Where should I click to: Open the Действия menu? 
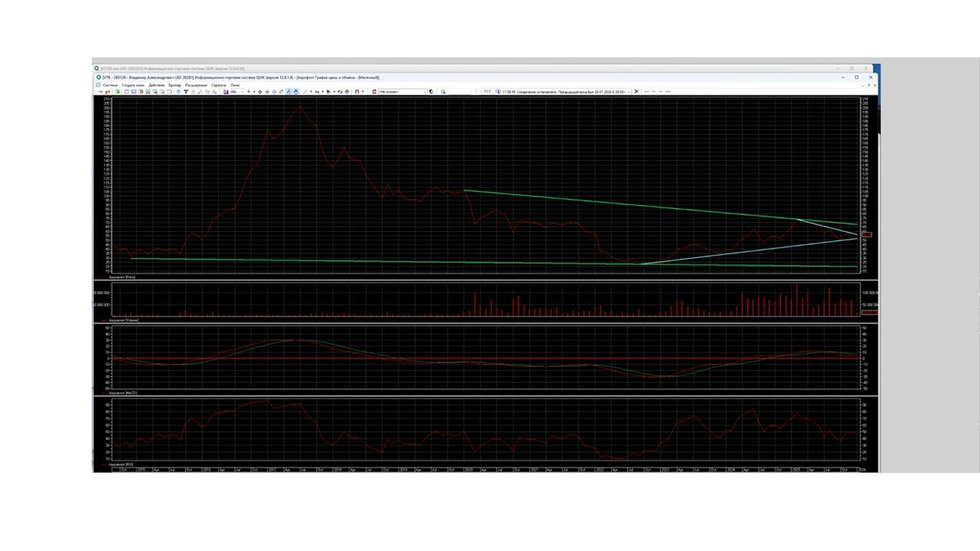157,85
